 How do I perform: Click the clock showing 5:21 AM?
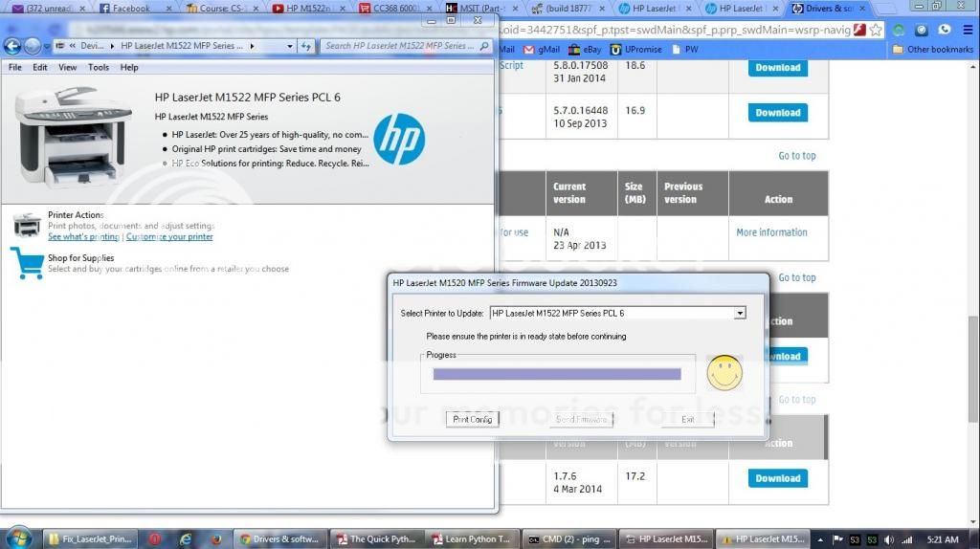(x=943, y=539)
